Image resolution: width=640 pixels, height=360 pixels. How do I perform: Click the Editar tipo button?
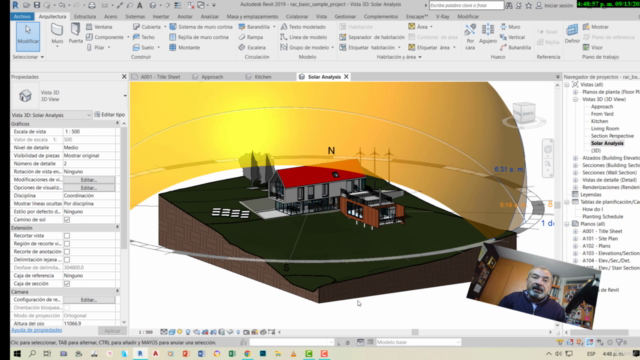110,115
